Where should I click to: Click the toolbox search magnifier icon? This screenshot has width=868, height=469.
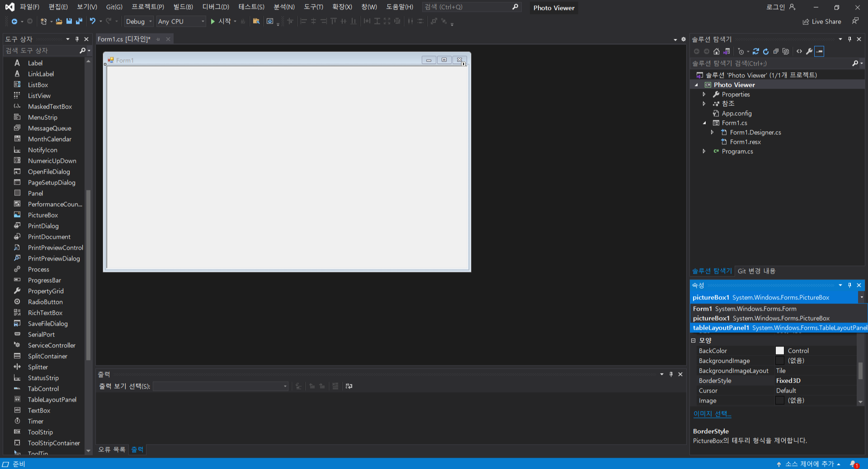point(83,51)
